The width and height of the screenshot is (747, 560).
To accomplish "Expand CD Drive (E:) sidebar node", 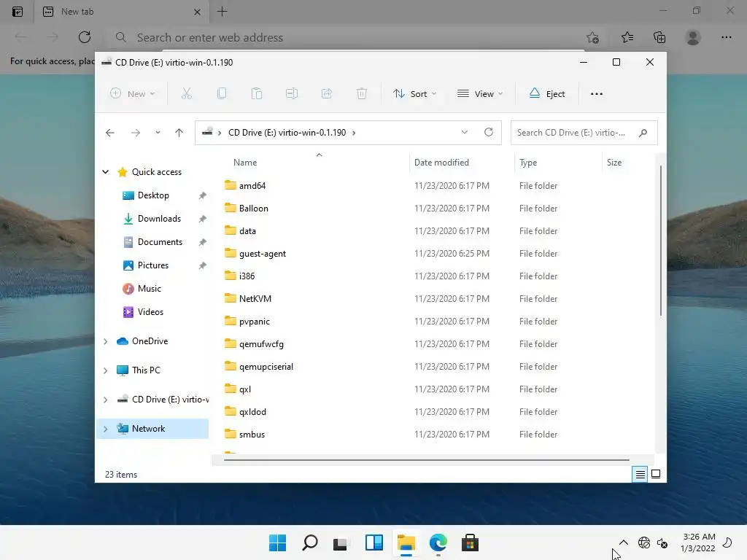I will coord(105,400).
